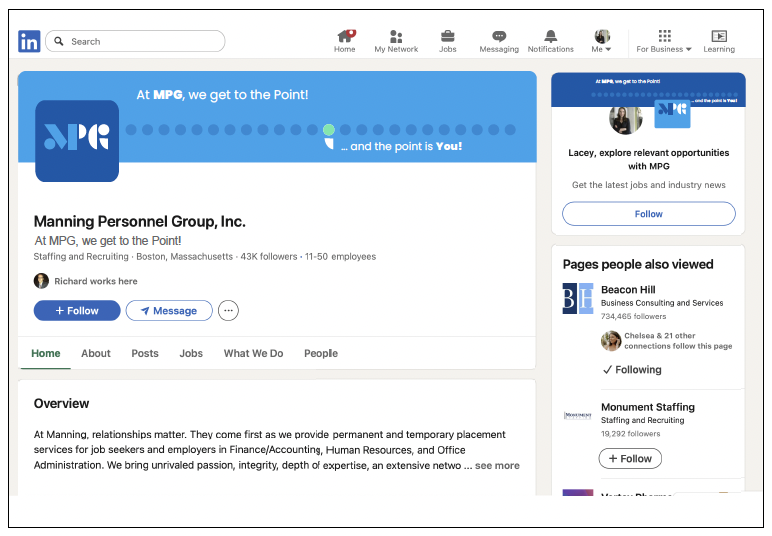Expand overview with see more

point(497,466)
